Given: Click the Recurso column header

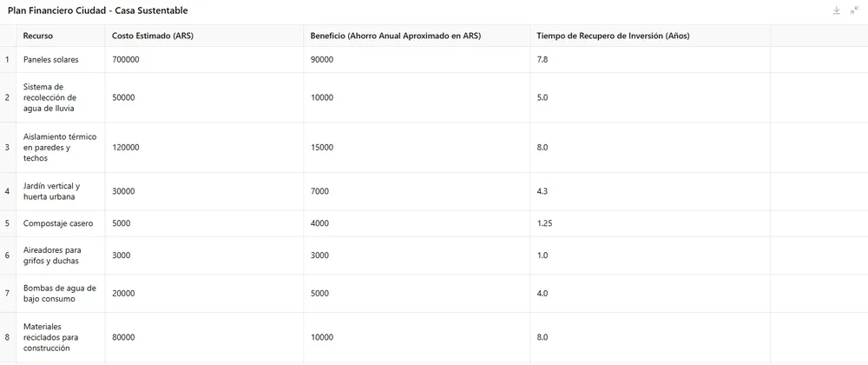Looking at the screenshot, I should click(x=38, y=36).
